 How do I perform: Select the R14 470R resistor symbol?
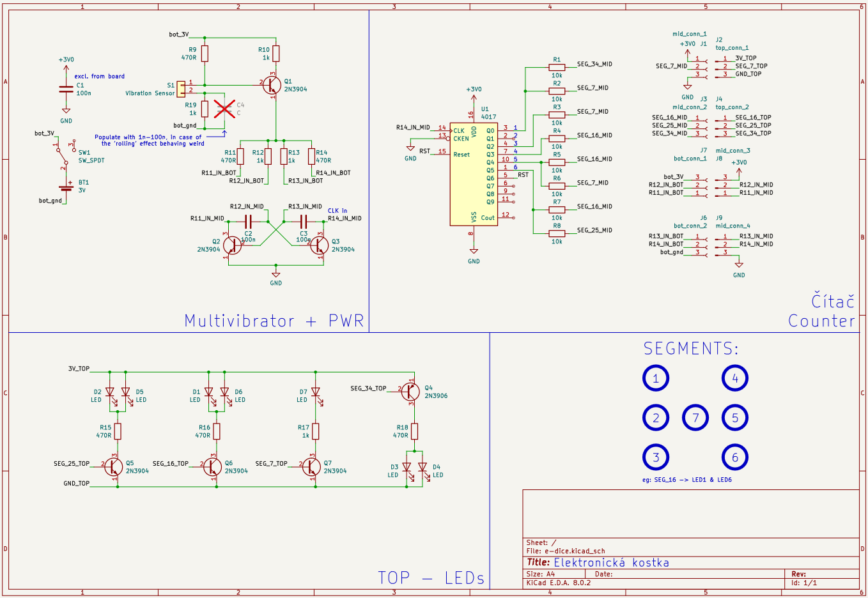pos(311,157)
